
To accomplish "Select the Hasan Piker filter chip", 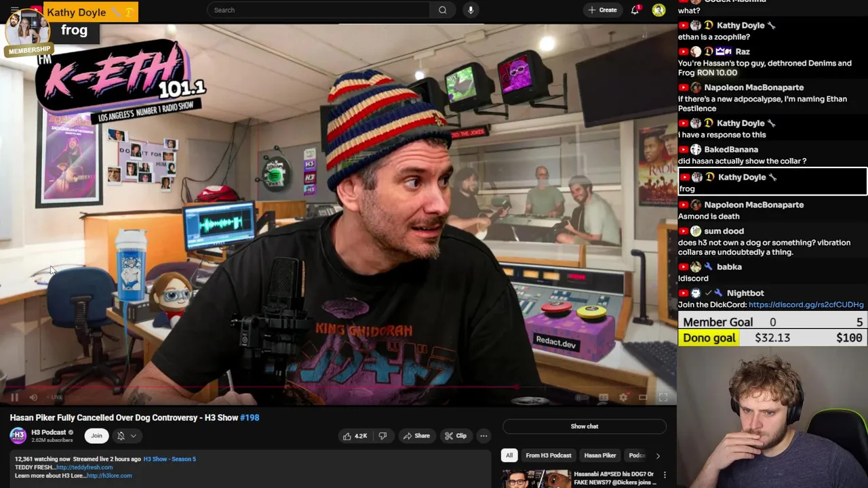I will [x=600, y=455].
